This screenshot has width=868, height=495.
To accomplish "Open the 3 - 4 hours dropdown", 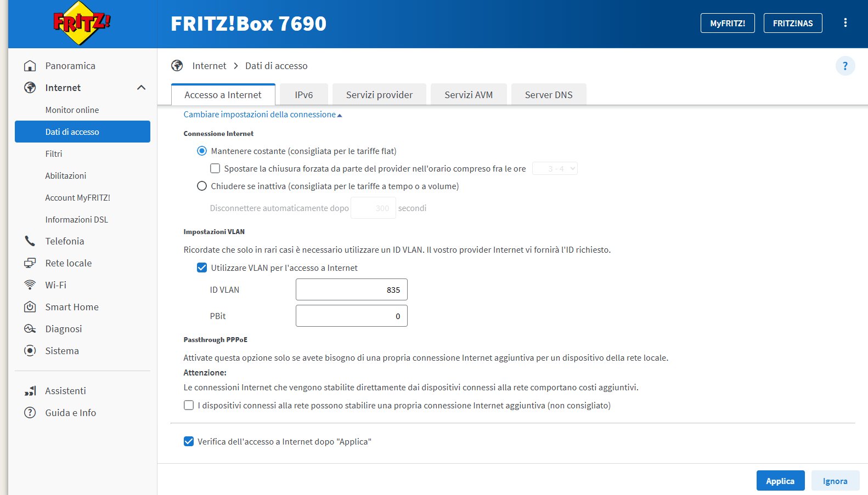I will [x=555, y=168].
